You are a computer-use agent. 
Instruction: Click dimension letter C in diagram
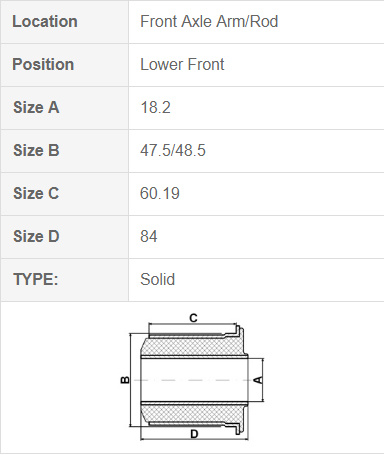pyautogui.click(x=193, y=318)
